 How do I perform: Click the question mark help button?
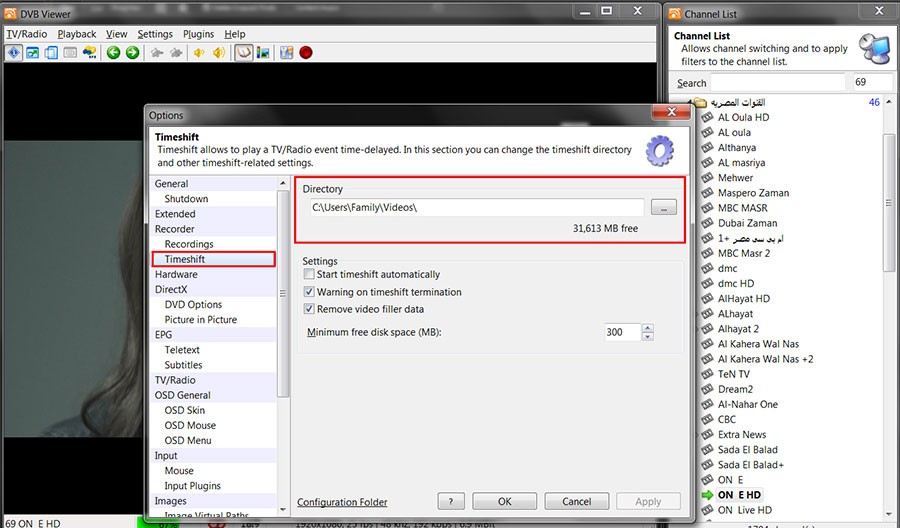tap(451, 502)
